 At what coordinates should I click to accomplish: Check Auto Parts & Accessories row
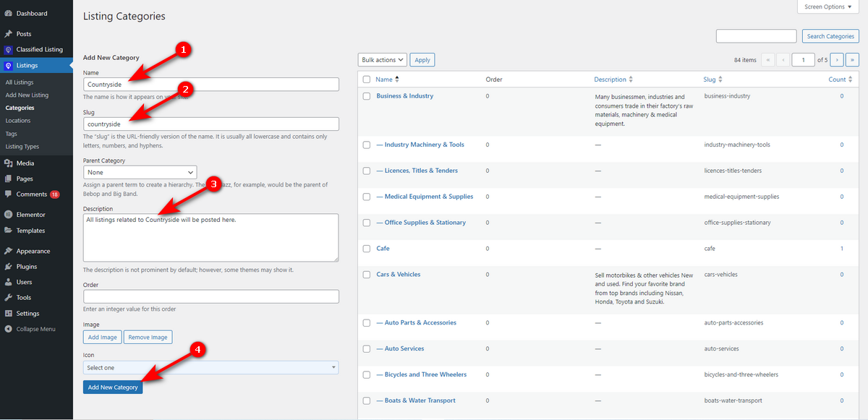(367, 323)
